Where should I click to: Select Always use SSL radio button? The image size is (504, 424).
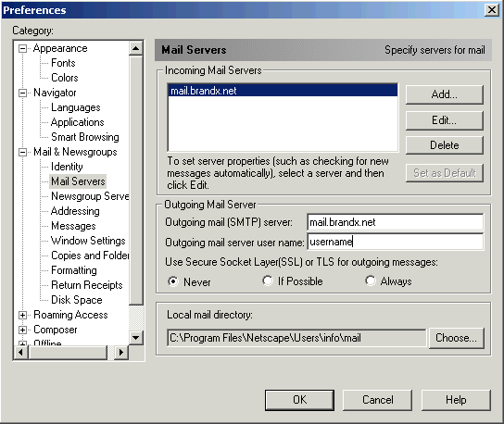(x=371, y=281)
